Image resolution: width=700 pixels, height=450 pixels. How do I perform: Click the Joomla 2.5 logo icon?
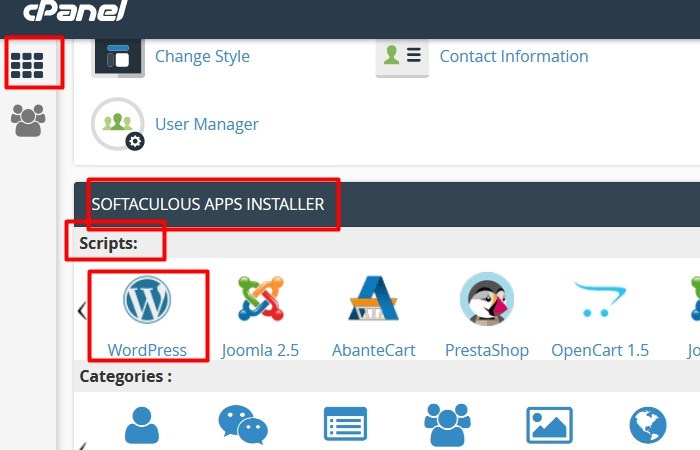click(x=261, y=299)
